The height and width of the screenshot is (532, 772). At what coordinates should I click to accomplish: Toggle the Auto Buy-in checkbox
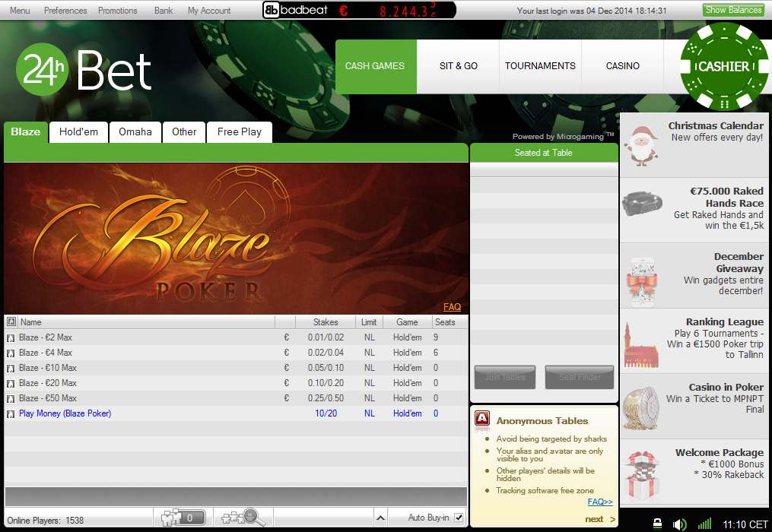point(459,518)
